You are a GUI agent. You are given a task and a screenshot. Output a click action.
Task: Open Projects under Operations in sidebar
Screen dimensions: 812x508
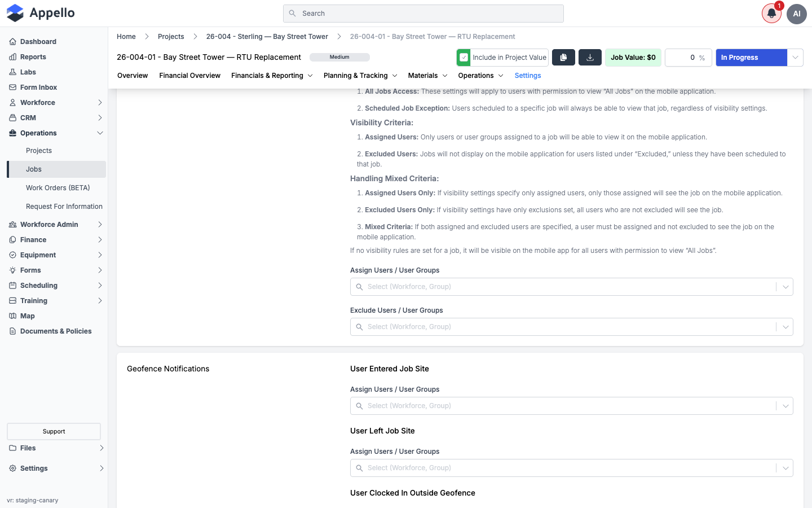click(39, 151)
